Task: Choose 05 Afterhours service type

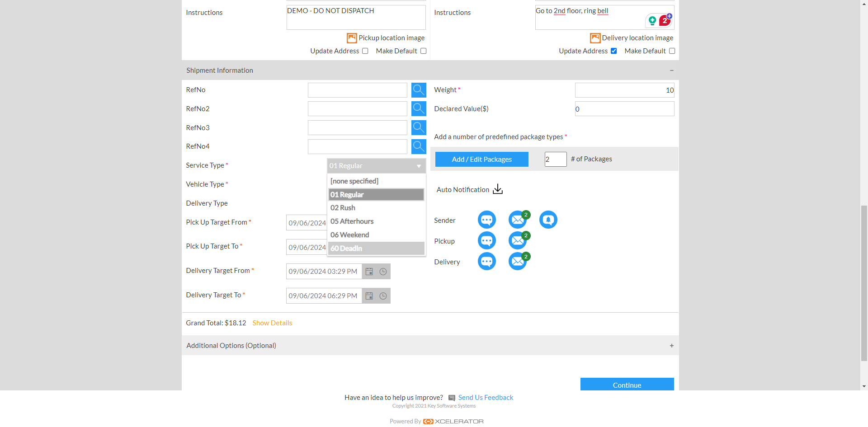Action: (376, 221)
